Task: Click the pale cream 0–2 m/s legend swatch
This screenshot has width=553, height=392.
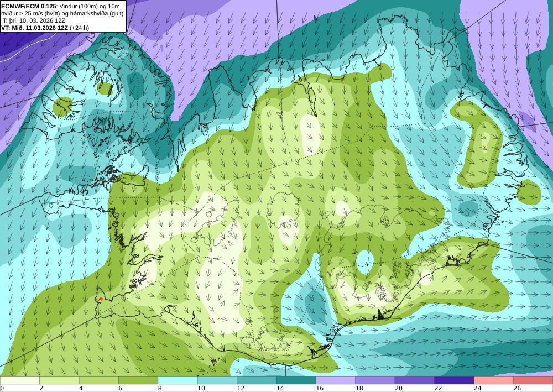Action: (x=20, y=380)
